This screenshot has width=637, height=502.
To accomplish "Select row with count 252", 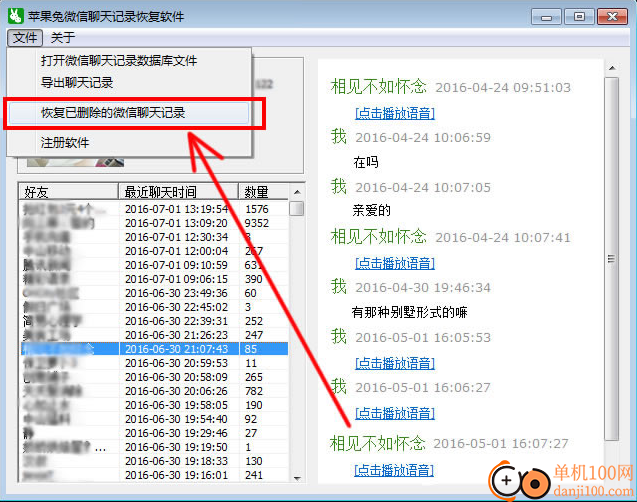I will click(x=154, y=321).
